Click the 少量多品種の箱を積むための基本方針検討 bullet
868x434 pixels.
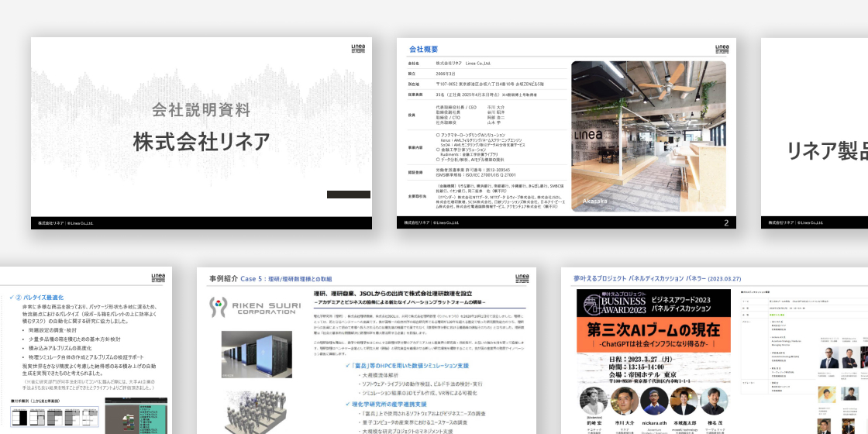tap(74, 339)
